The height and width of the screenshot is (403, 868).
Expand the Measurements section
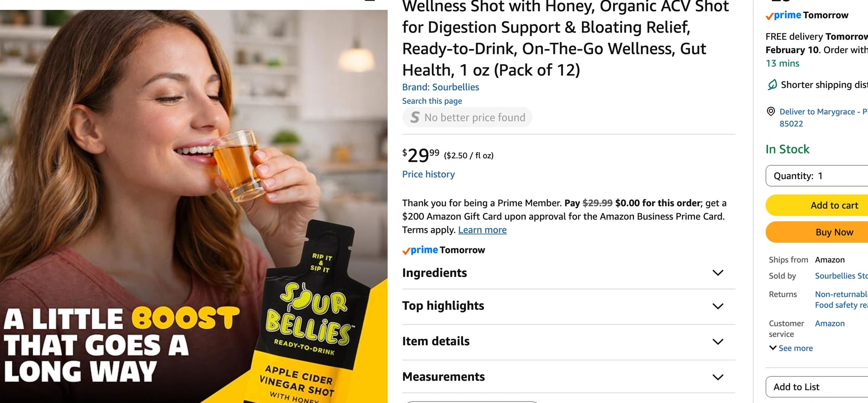pyautogui.click(x=569, y=377)
